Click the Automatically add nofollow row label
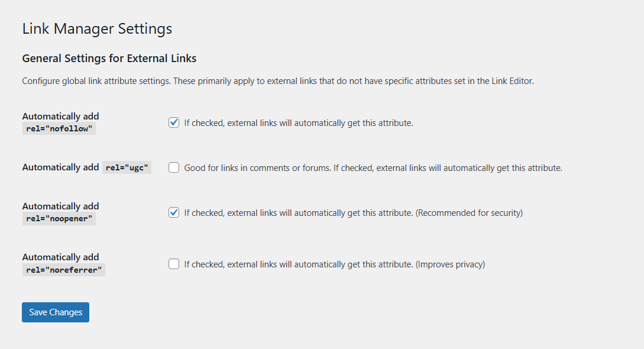The height and width of the screenshot is (349, 644). pos(60,116)
